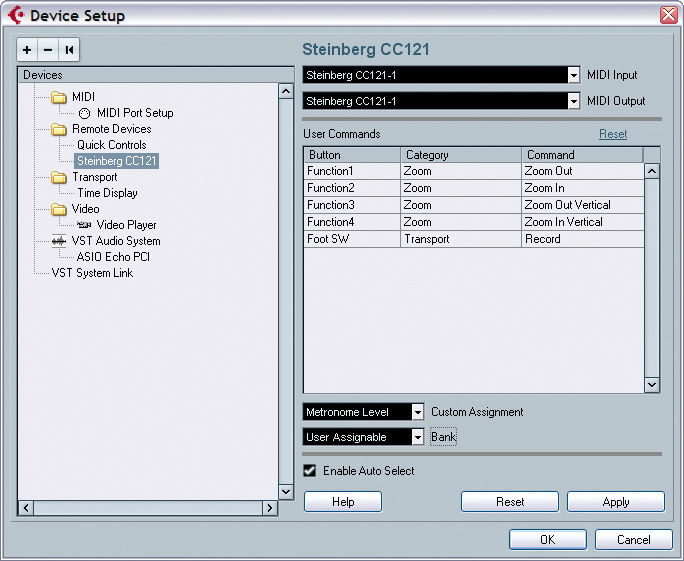Image resolution: width=684 pixels, height=561 pixels.
Task: Click the MIDI Port Setup icon
Action: [85, 113]
